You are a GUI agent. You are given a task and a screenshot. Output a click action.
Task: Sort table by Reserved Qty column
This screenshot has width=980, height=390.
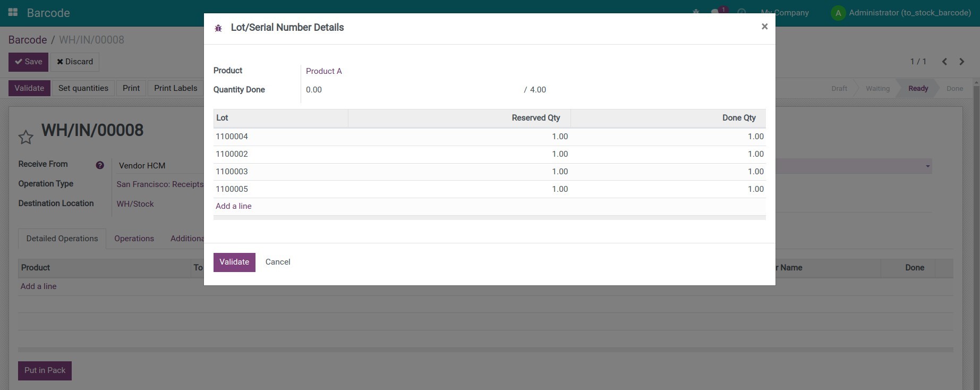[x=535, y=118]
